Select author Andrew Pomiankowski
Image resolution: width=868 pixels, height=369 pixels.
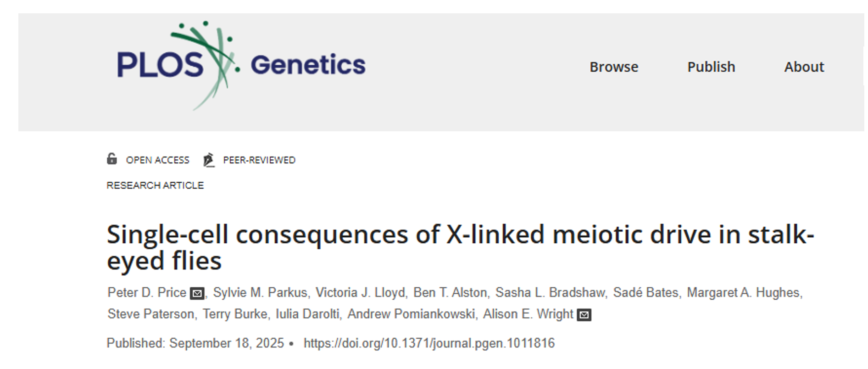click(x=411, y=314)
